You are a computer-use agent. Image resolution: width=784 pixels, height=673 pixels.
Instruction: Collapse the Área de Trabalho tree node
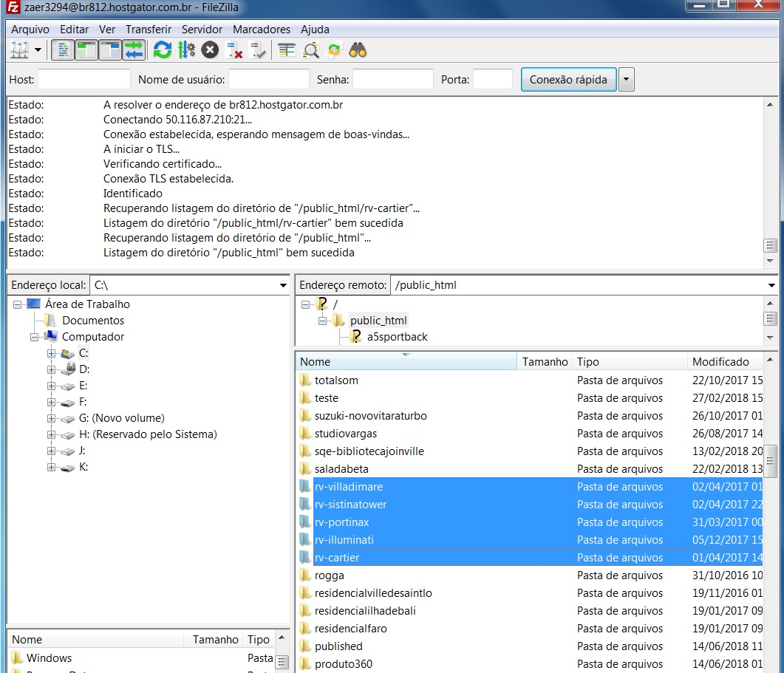point(18,304)
